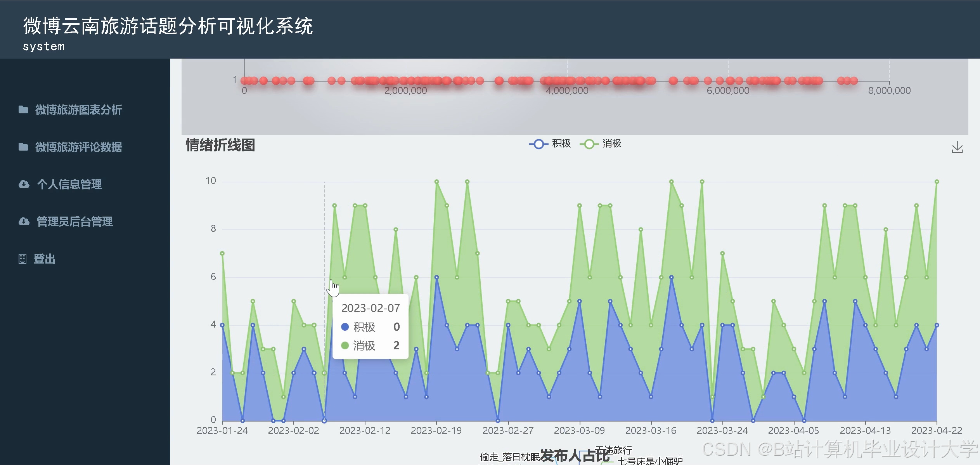980x465 pixels.
Task: Click the 微博云南旅游话题分析可视化系统 title
Action: [x=168, y=26]
